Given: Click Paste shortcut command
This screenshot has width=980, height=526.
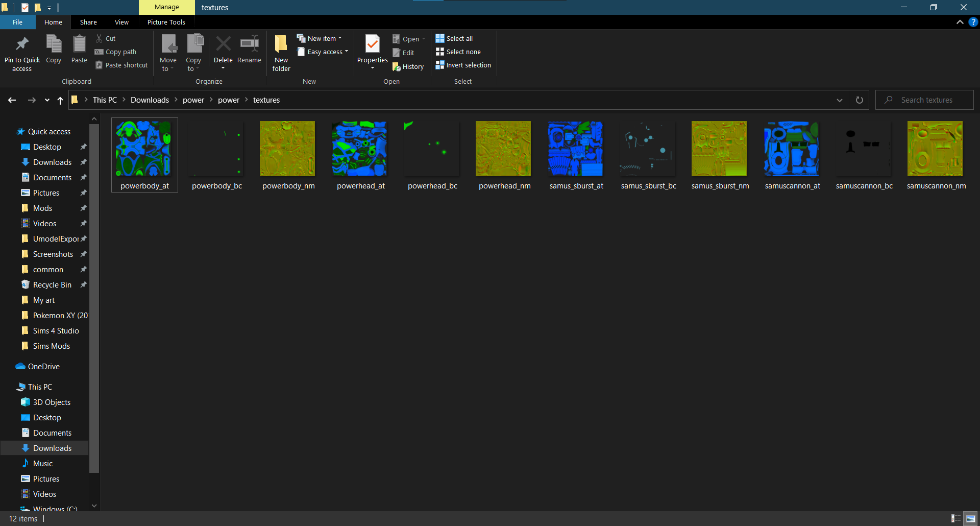Looking at the screenshot, I should [x=121, y=65].
